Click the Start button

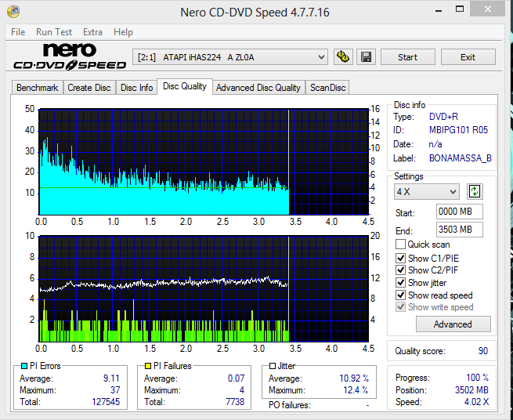click(x=407, y=57)
